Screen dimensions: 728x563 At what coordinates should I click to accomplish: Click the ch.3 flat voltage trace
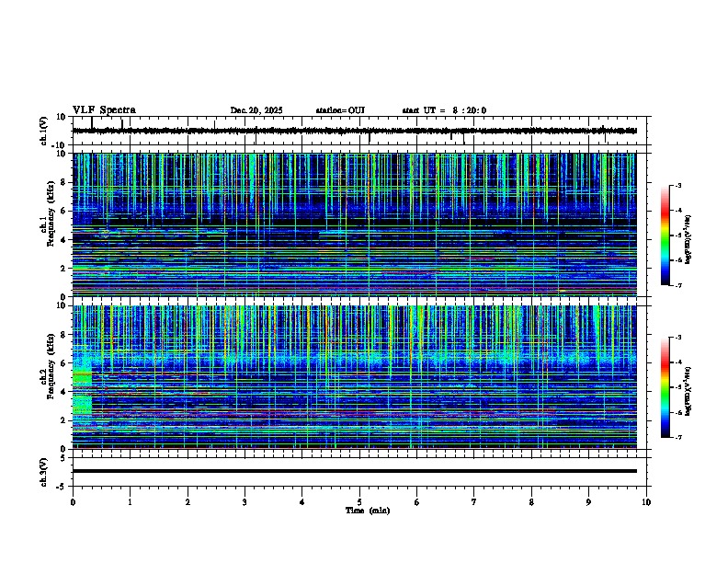tap(354, 471)
